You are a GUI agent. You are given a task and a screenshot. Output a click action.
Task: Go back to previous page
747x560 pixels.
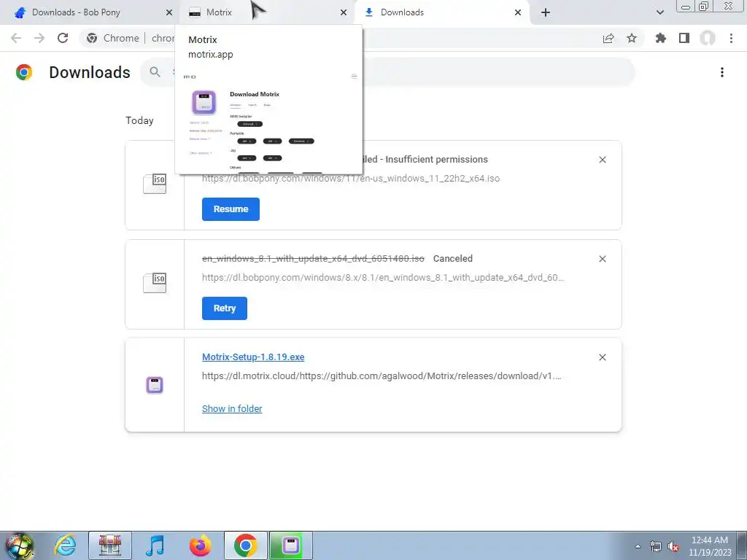click(16, 38)
